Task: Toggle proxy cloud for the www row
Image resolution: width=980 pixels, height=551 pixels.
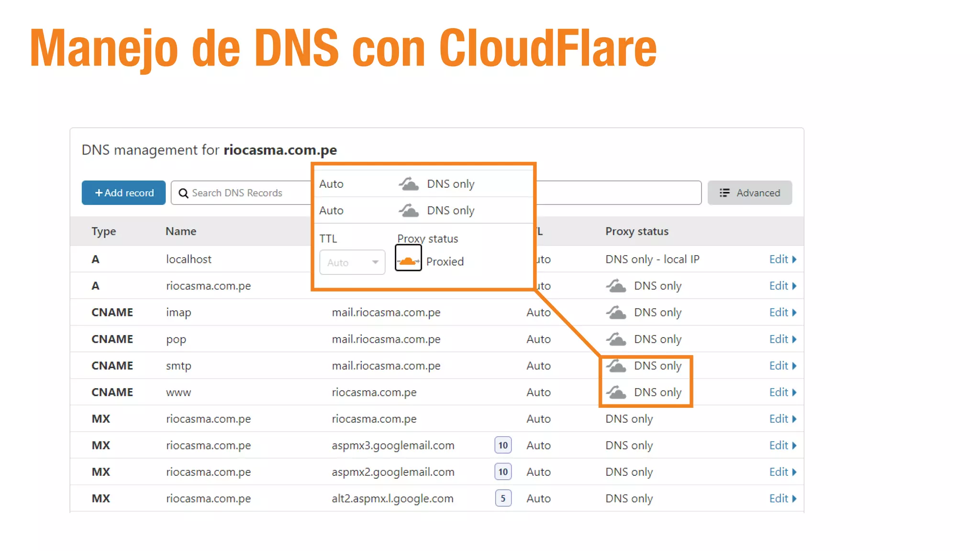Action: pyautogui.click(x=616, y=392)
